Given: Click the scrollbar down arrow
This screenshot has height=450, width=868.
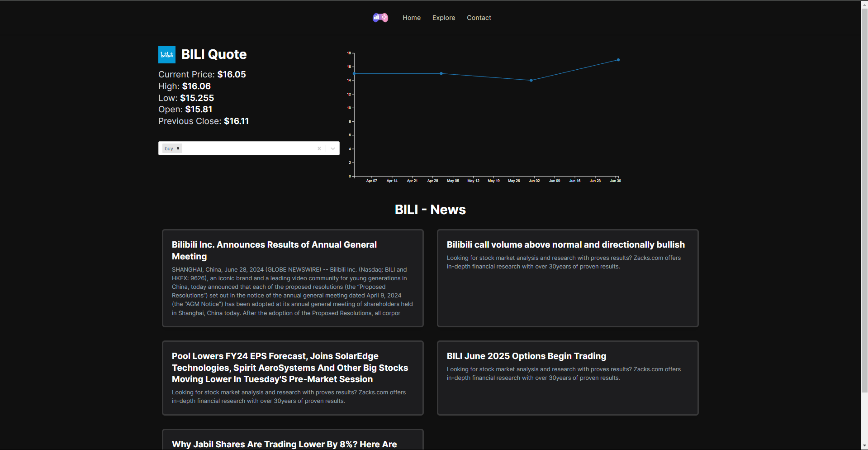Looking at the screenshot, I should [864, 446].
